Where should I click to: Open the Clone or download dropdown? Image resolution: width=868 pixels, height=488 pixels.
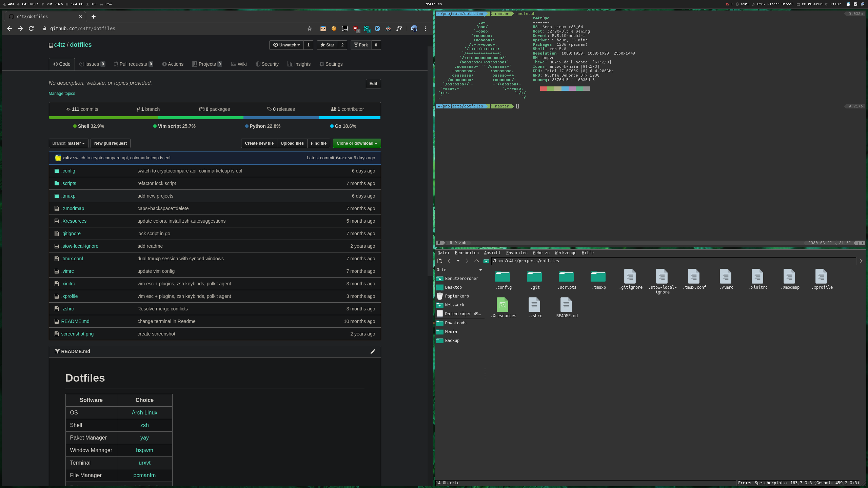coord(357,143)
